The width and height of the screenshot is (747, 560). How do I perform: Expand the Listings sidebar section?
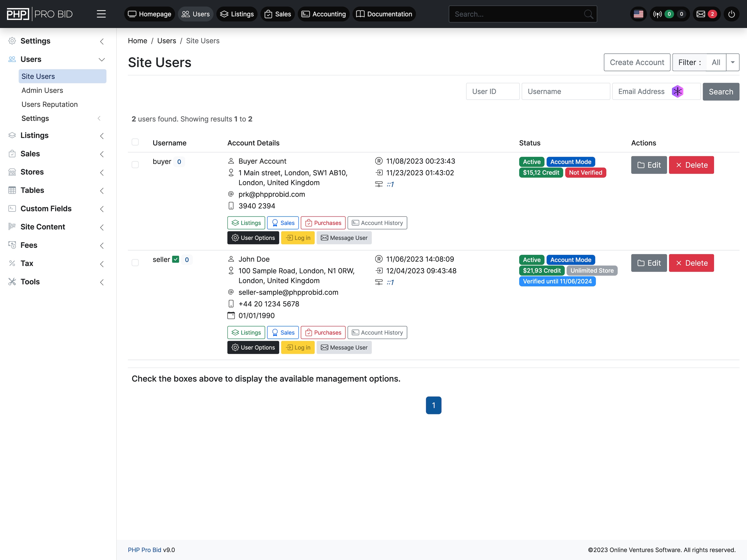(x=102, y=136)
